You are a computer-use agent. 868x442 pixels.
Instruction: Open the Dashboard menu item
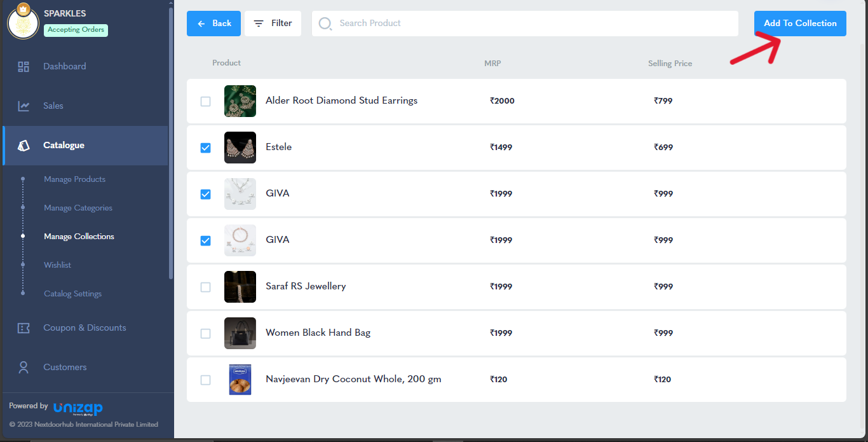tap(85, 67)
